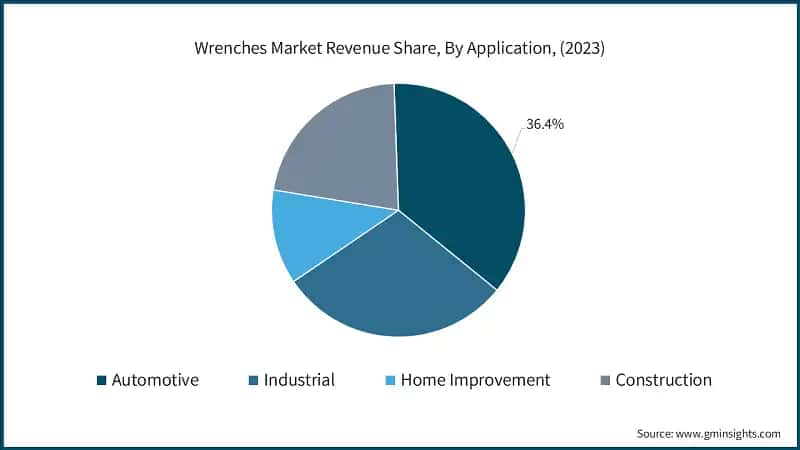Click the Industrial legend color square
This screenshot has height=450, width=800.
click(254, 380)
